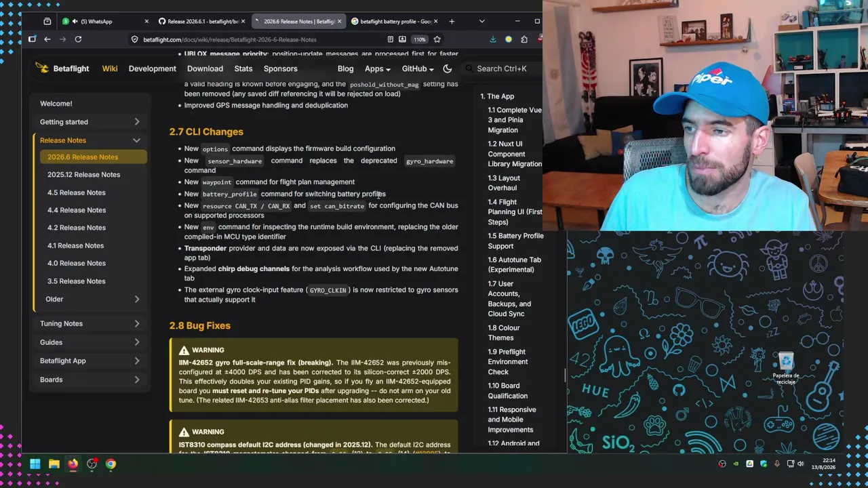Switch to the betaflight battery profile Google tab

pyautogui.click(x=395, y=21)
